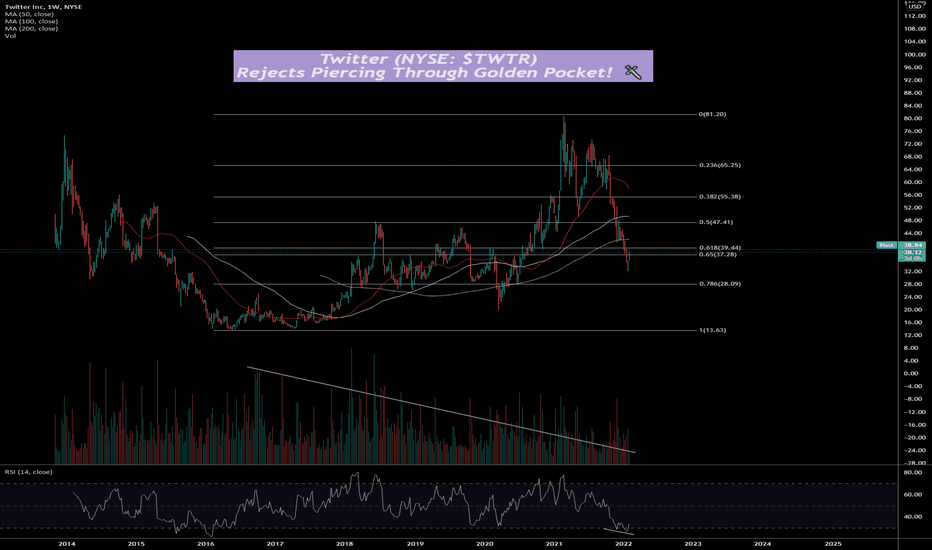Select the 'MA (100, close)' indicator legend
This screenshot has width=932, height=550.
[x=31, y=21]
